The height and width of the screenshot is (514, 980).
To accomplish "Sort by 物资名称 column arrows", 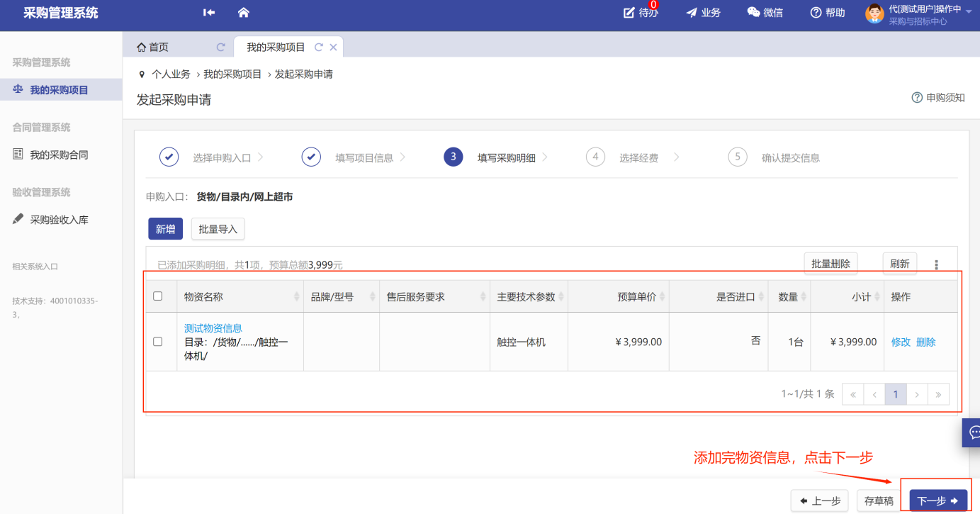I will (297, 297).
